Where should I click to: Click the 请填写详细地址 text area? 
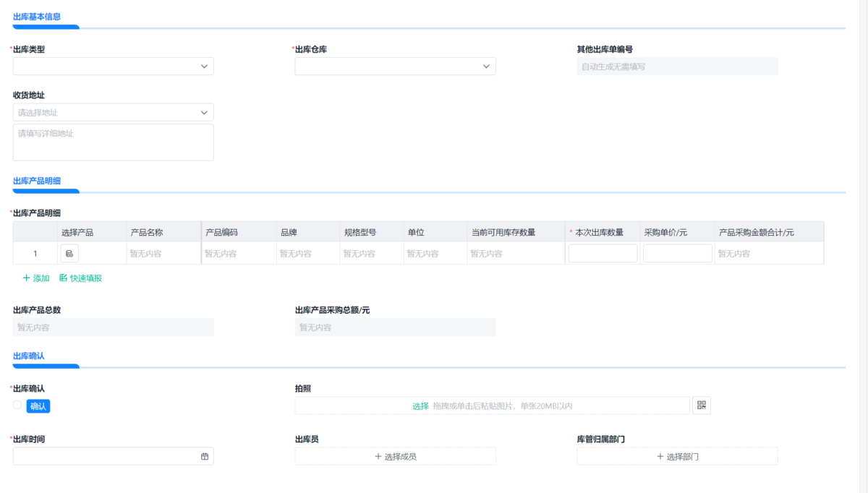pos(113,142)
